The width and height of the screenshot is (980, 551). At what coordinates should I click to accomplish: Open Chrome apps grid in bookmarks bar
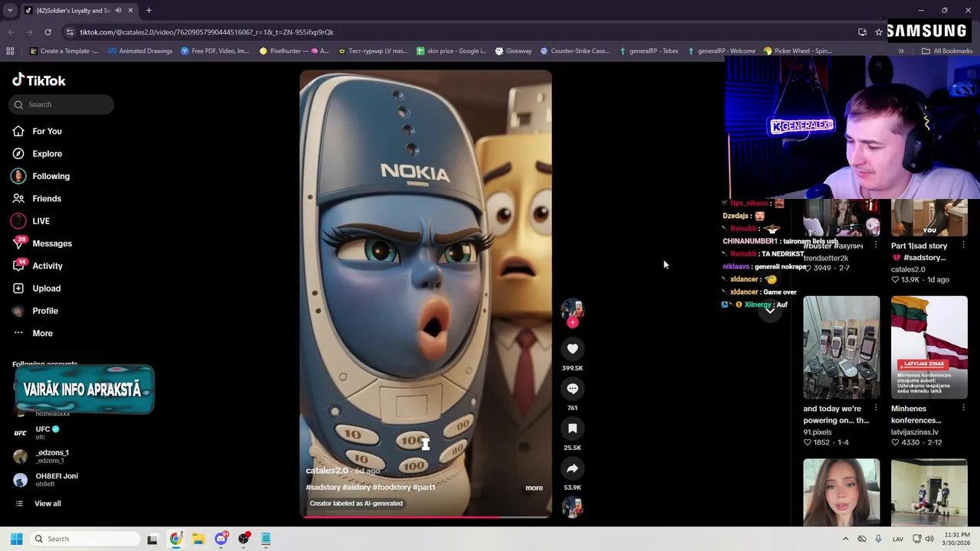pyautogui.click(x=10, y=51)
